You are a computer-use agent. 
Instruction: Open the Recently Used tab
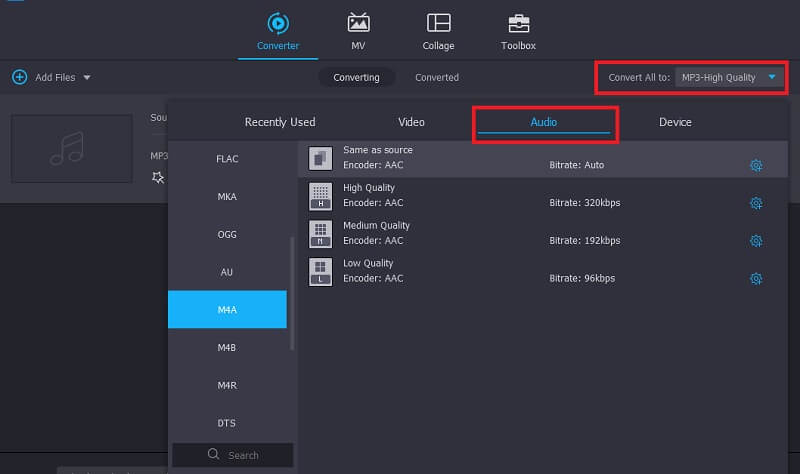click(280, 122)
